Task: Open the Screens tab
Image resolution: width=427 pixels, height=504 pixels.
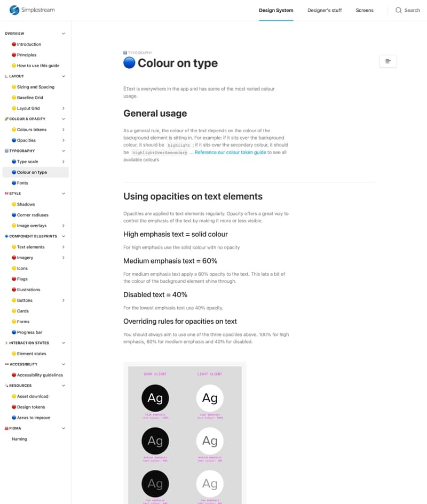Action: 365,10
